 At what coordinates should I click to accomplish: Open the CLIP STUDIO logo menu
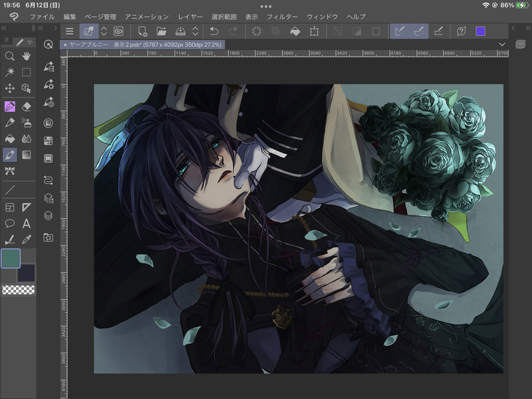[x=14, y=16]
